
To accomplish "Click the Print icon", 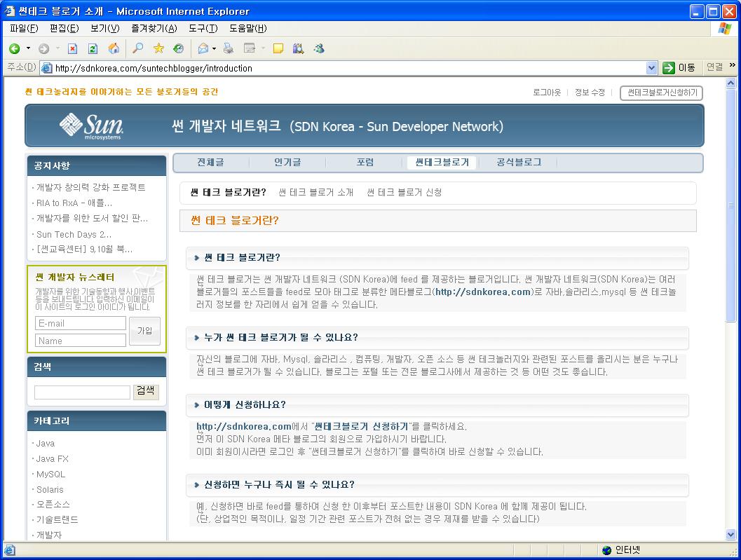I will (x=229, y=49).
